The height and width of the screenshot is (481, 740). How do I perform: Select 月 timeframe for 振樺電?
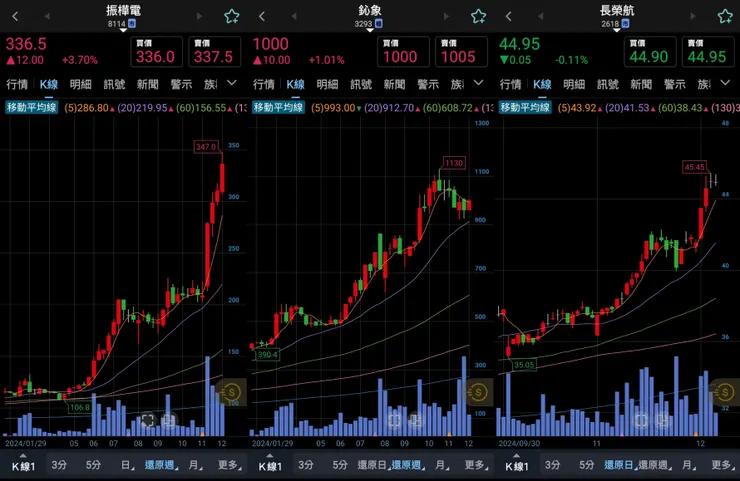point(194,465)
